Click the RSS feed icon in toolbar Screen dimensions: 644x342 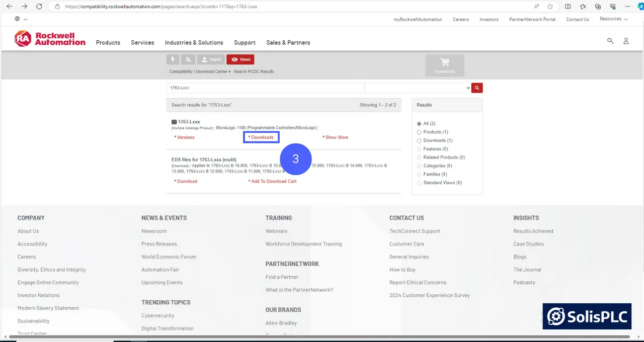[x=188, y=59]
